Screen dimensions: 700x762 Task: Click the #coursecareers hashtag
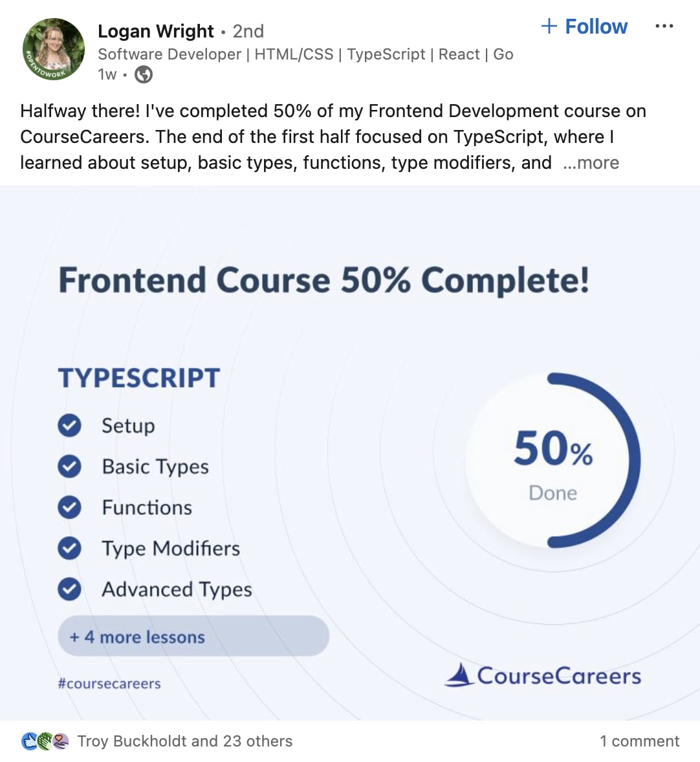click(x=109, y=683)
